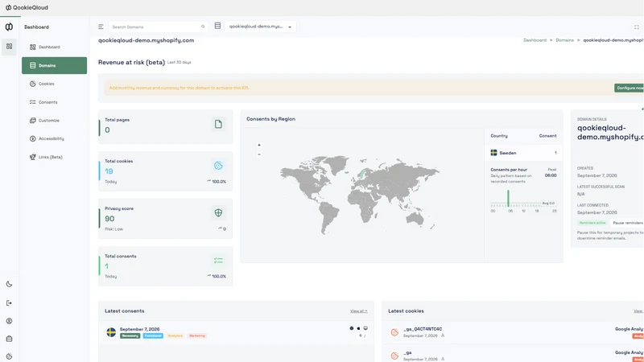This screenshot has width=644, height=362.
Task: Select Domains in the sidebar
Action: point(54,65)
